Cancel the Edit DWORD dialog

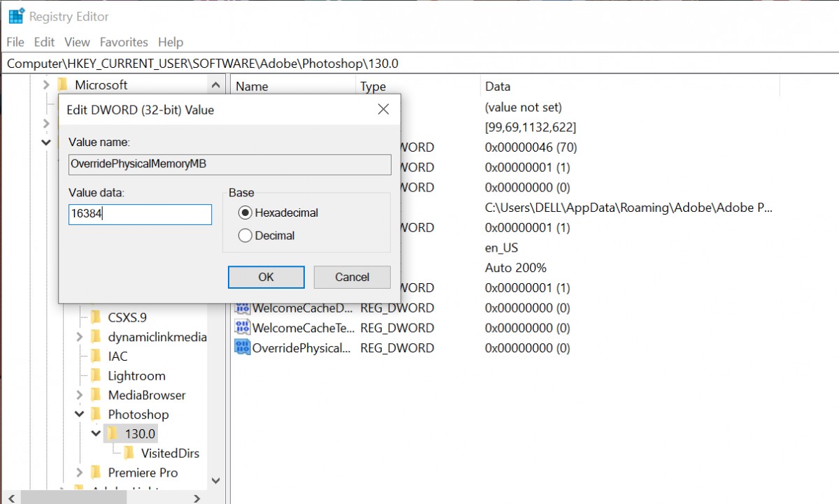click(352, 277)
